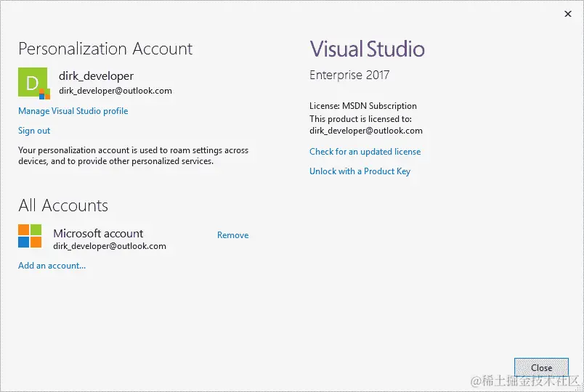
Task: Click the roam settings description paragraph
Action: point(134,155)
